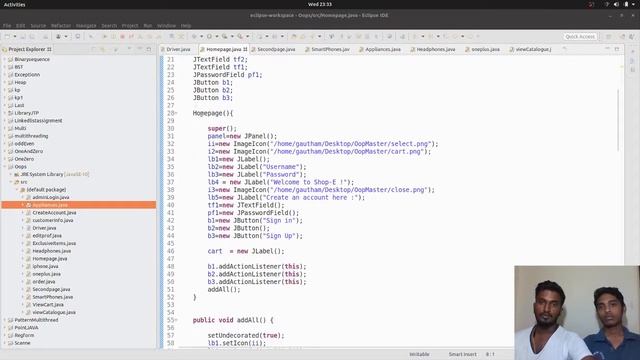Select Homepage.java in Project Explorer

coord(50,259)
